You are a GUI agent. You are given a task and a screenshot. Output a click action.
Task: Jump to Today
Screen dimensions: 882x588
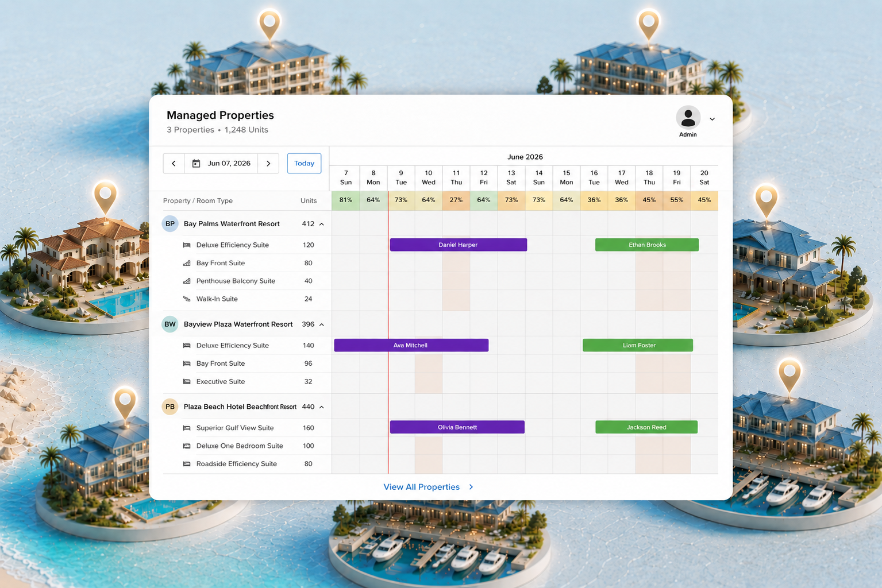click(x=304, y=163)
